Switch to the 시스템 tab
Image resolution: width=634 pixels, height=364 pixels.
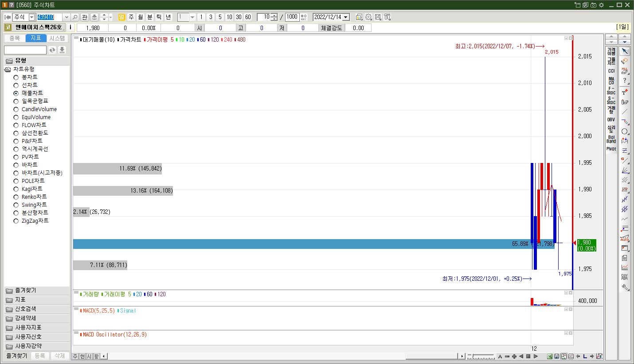point(57,39)
